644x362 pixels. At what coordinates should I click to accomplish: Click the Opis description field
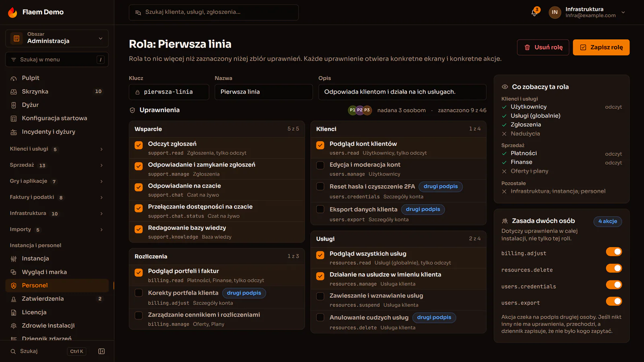(x=402, y=92)
